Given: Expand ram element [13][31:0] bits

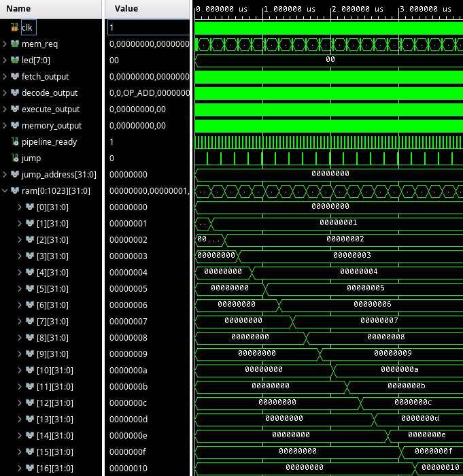Looking at the screenshot, I should [x=20, y=420].
